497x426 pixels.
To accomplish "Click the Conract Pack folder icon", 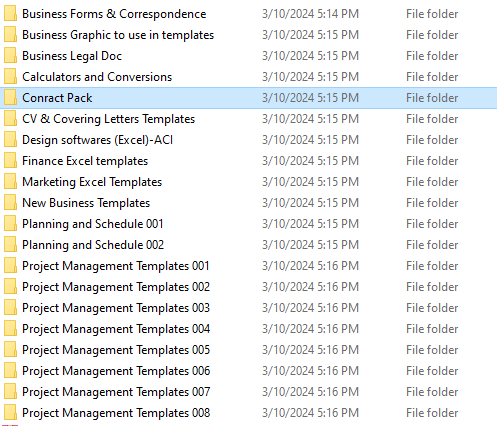I will coord(10,98).
